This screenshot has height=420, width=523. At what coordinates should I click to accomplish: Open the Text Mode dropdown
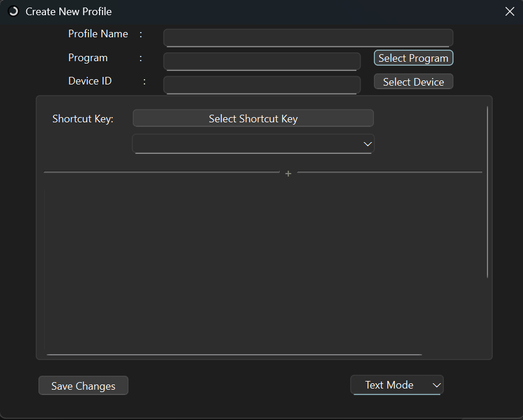397,385
